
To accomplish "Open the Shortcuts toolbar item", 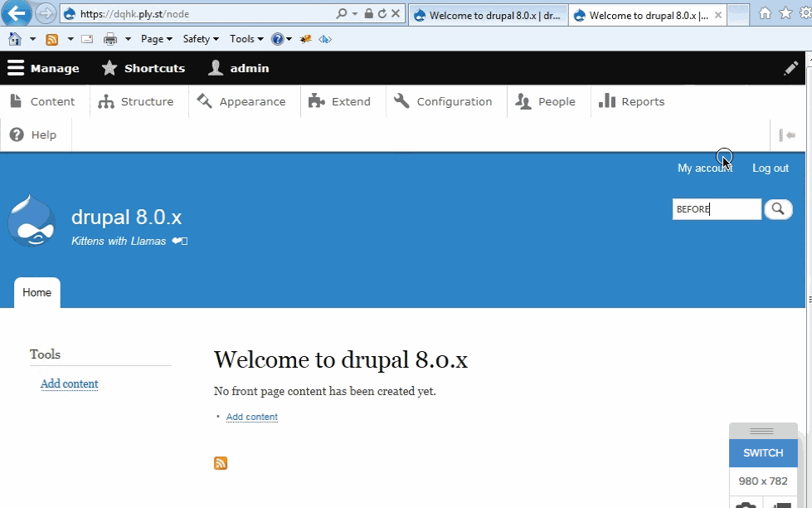I will point(143,68).
